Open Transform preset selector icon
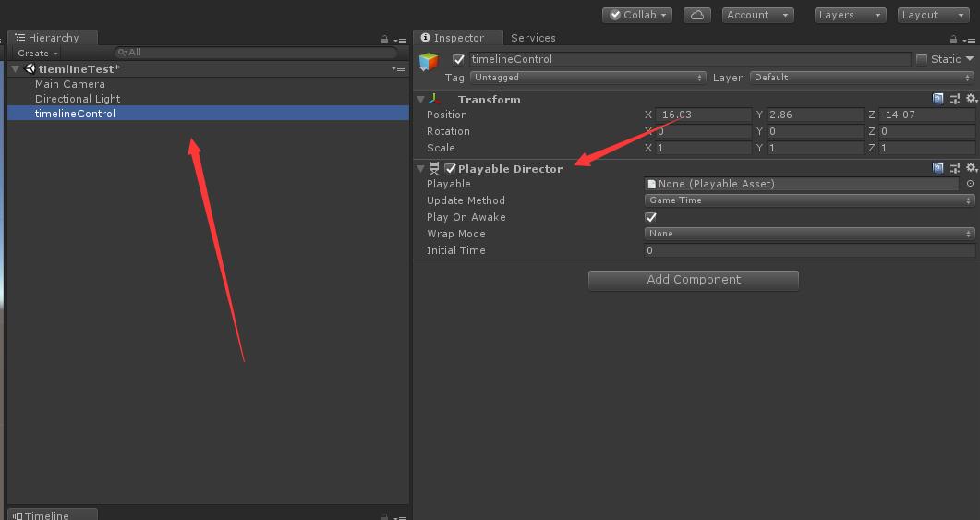 (954, 99)
